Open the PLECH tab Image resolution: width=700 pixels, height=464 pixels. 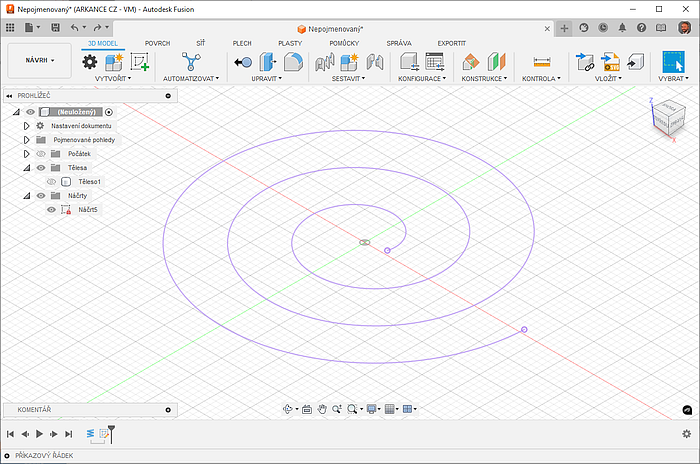(x=242, y=43)
